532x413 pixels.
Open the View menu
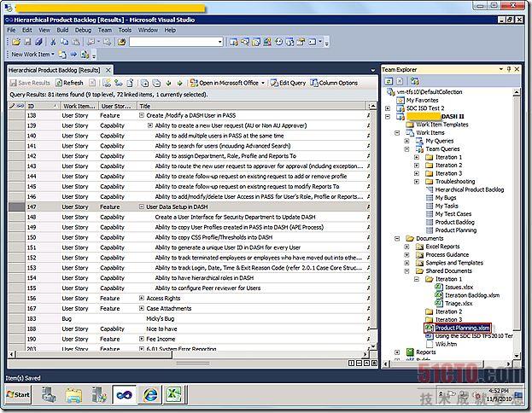click(x=44, y=30)
